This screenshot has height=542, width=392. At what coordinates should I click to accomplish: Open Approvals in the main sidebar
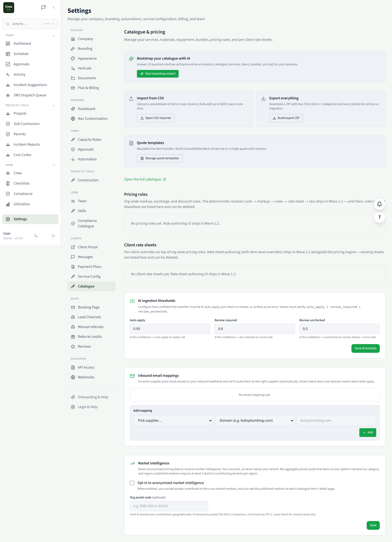coord(30,64)
